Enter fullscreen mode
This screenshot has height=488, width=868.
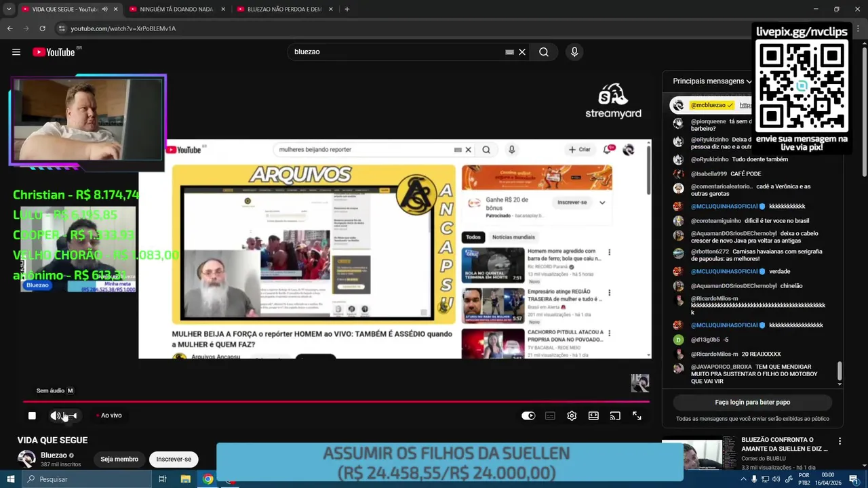tap(637, 415)
